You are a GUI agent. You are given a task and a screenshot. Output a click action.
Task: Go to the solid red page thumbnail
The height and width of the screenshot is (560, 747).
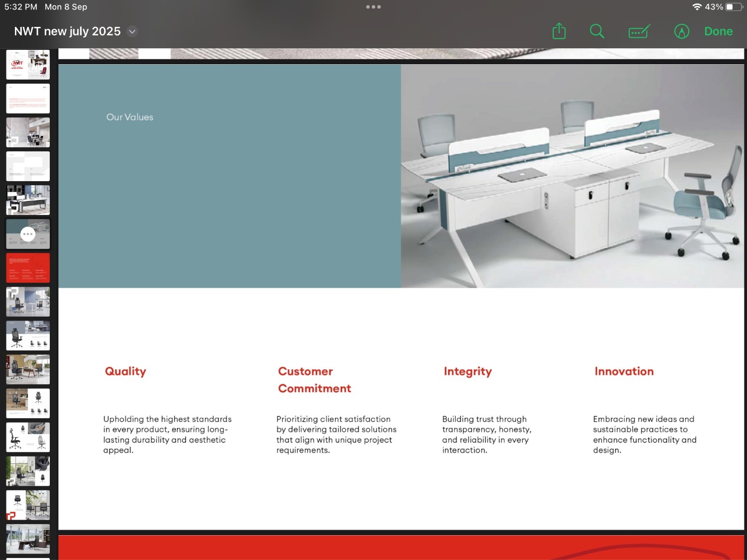click(28, 268)
